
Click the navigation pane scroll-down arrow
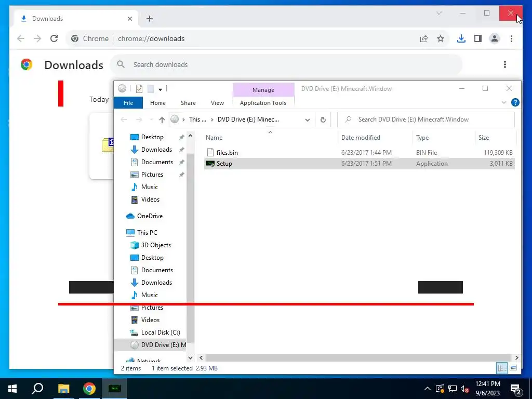tap(190, 357)
